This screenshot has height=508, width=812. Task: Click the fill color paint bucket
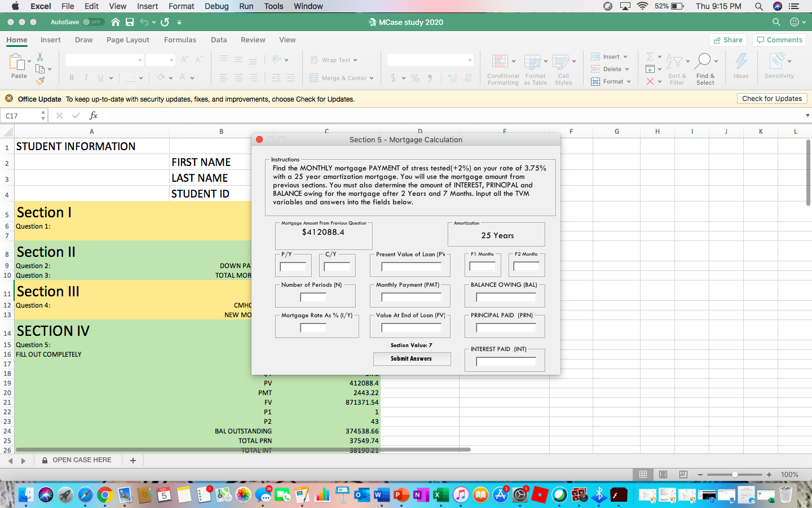[161, 77]
